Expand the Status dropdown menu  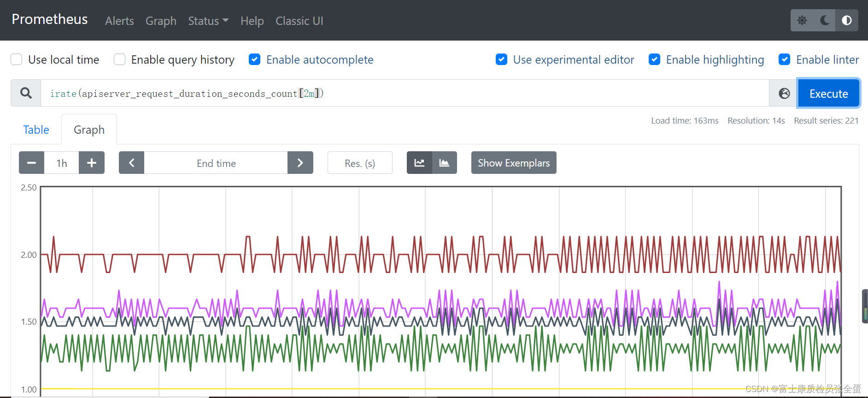tap(208, 21)
